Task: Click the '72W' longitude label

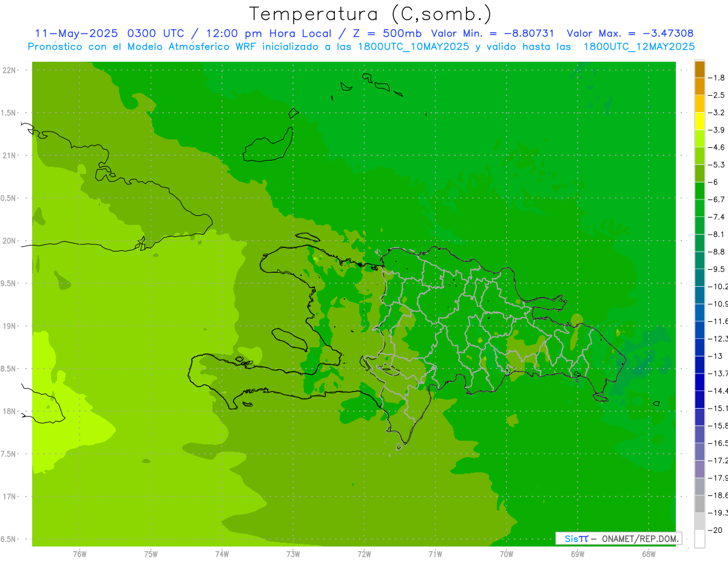Action: click(364, 554)
